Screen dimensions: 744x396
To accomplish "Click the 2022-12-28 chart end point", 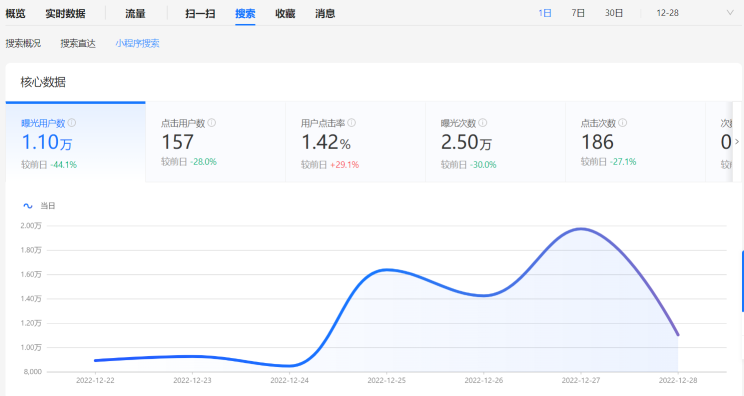I will tap(678, 335).
